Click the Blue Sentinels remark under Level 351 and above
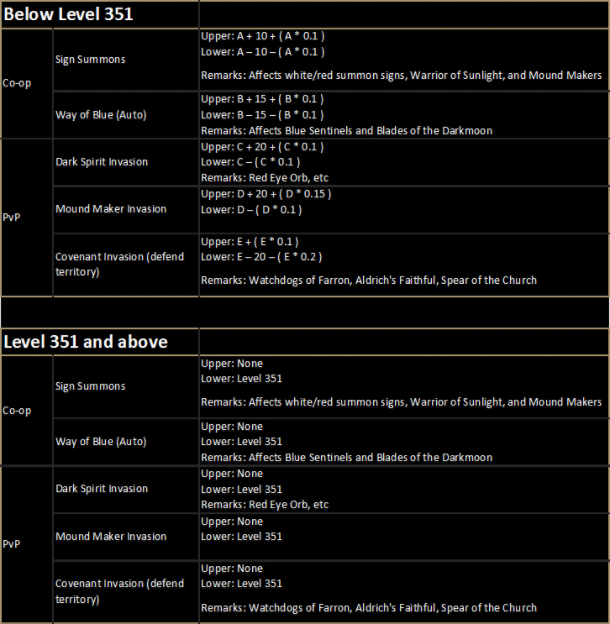Viewport: 610px width, 624px height. (347, 458)
